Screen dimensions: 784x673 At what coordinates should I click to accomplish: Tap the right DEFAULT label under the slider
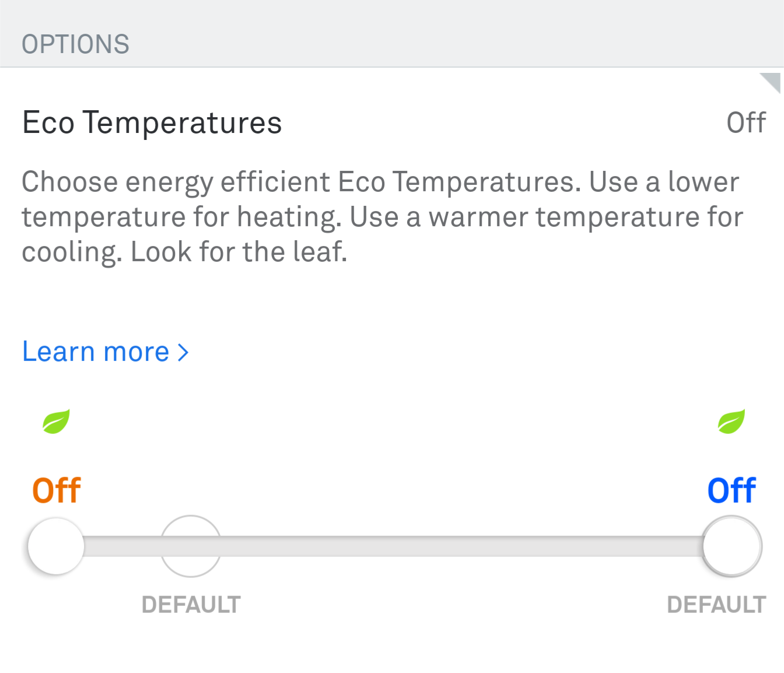[x=716, y=605]
